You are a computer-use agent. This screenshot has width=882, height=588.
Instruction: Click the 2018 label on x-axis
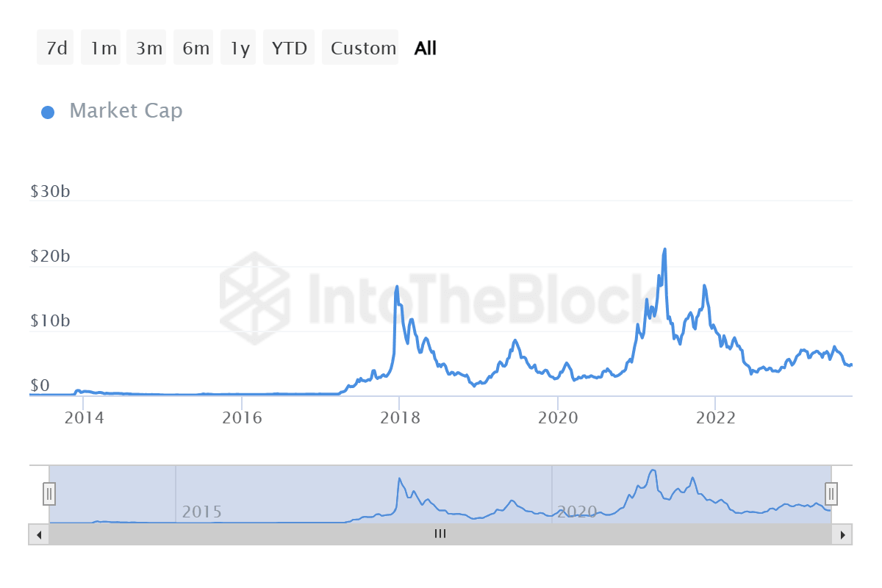(x=400, y=418)
